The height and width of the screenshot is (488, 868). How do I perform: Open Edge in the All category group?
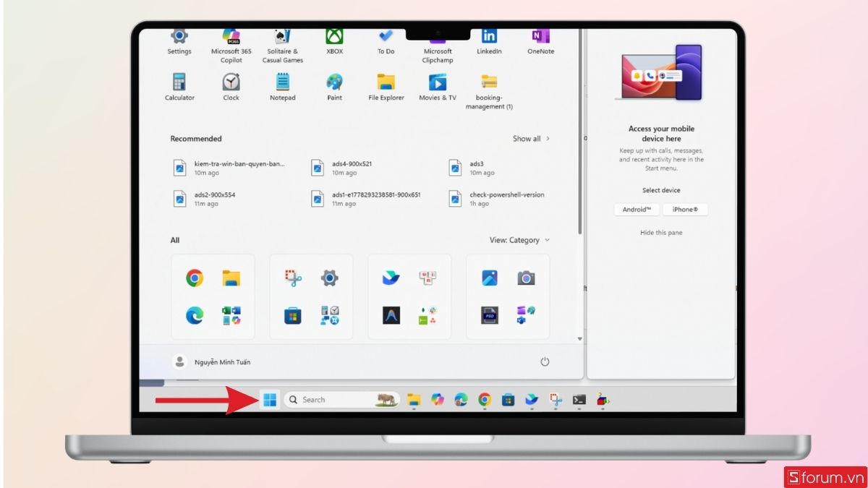coord(195,315)
